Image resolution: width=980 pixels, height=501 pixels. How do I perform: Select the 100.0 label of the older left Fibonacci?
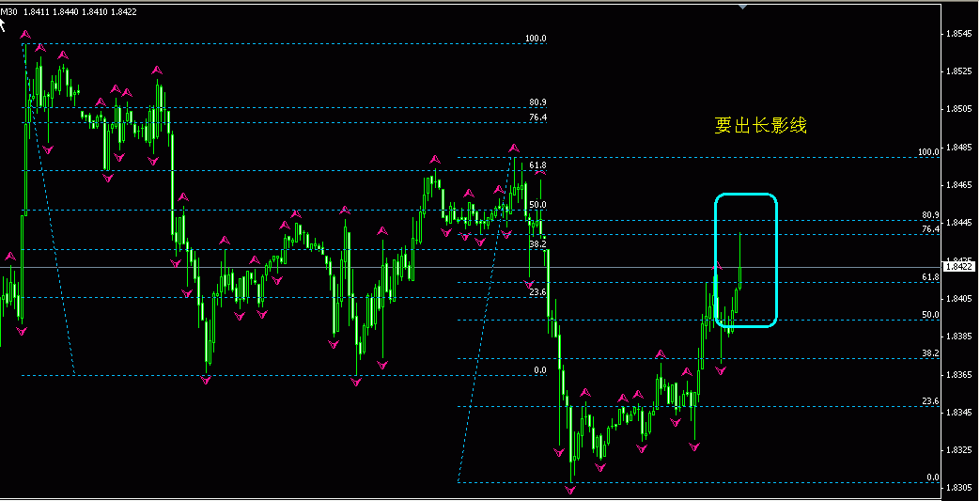536,39
